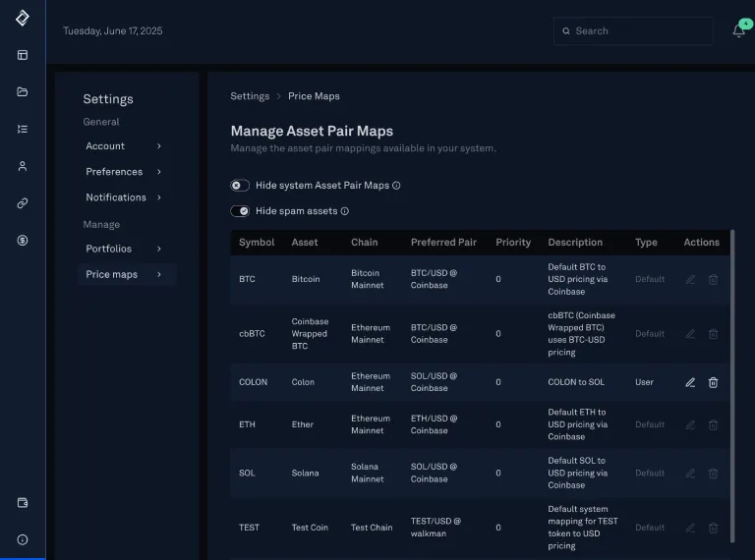Select the COLON symbol cell
The image size is (755, 560).
pos(253,382)
